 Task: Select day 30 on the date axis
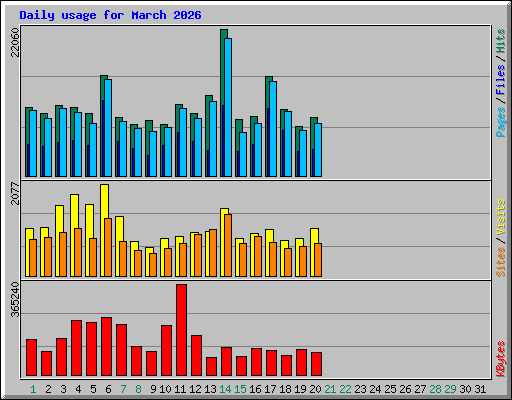pyautogui.click(x=465, y=389)
